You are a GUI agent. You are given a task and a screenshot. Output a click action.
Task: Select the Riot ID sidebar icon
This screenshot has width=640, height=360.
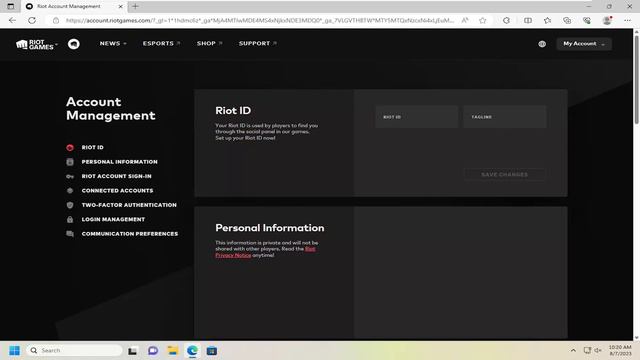tap(70, 147)
